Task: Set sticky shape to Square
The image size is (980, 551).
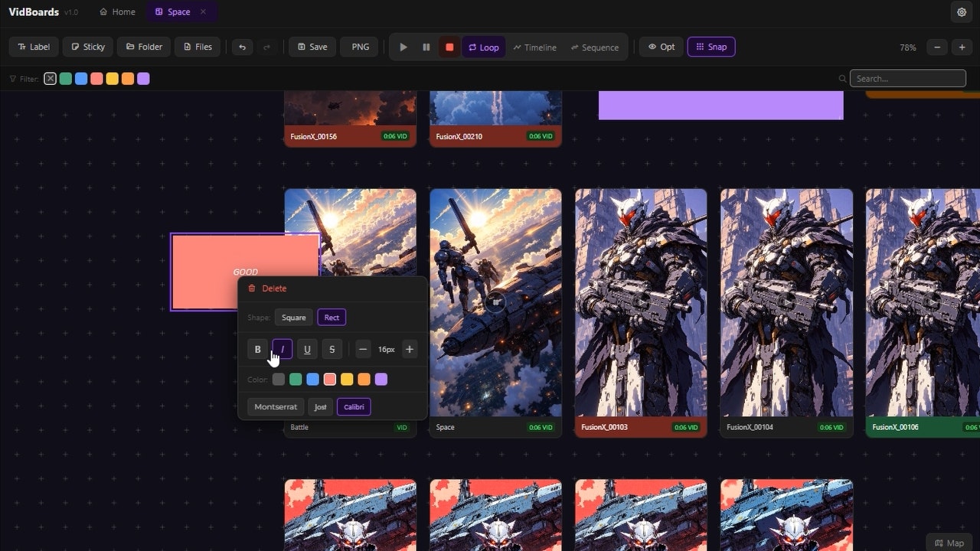Action: coord(293,318)
